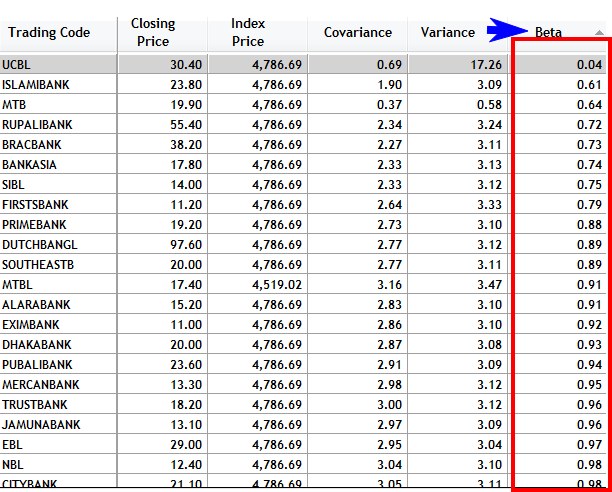Select the SOUTHEASTB trading code
This screenshot has width=612, height=492.
[x=38, y=265]
